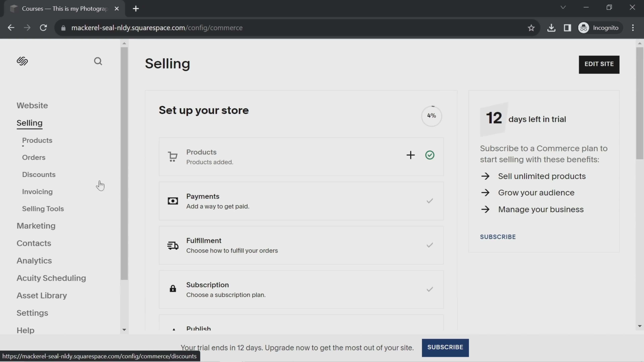The height and width of the screenshot is (362, 644).
Task: Toggle the Fulfillment completion check
Action: click(x=429, y=245)
